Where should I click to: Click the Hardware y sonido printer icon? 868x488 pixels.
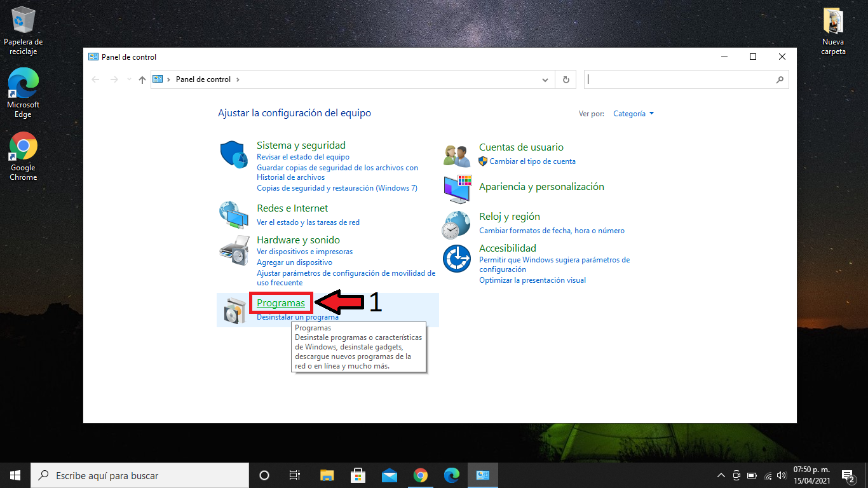point(233,250)
